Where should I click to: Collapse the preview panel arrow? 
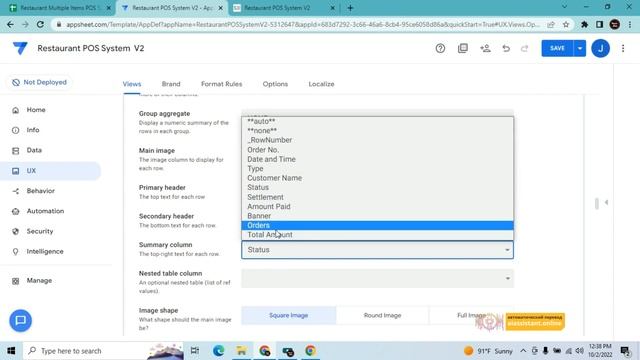click(x=607, y=202)
